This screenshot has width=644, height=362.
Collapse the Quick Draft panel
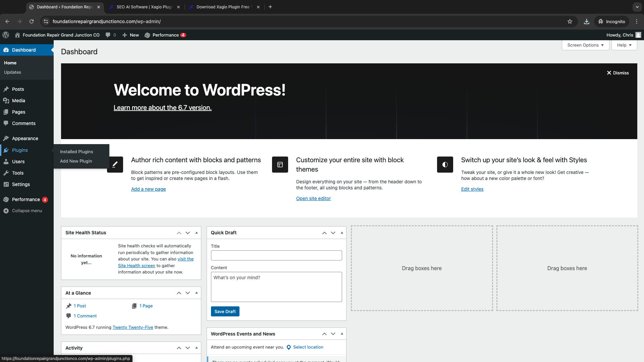click(342, 233)
